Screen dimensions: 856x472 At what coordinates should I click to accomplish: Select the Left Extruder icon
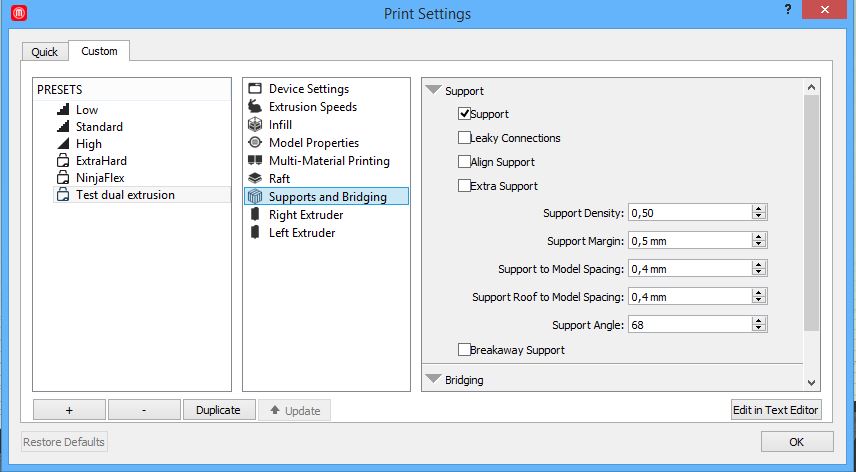point(254,233)
